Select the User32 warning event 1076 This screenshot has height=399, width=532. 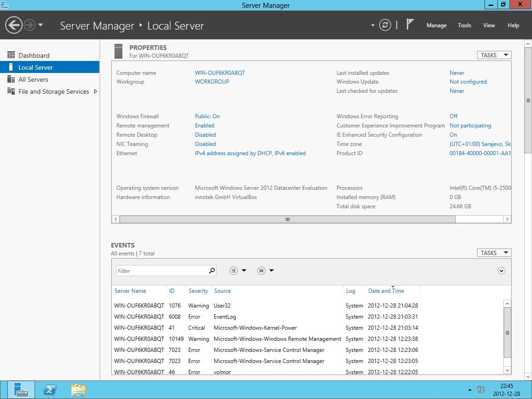click(266, 305)
